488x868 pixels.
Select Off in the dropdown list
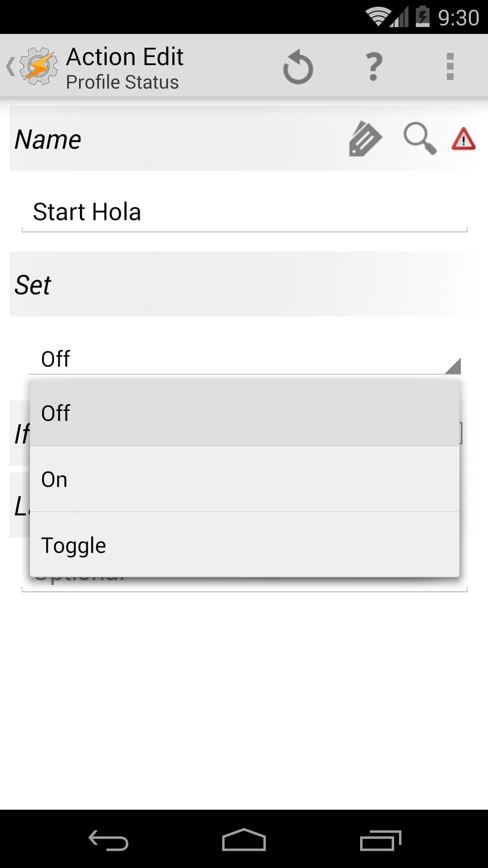pos(244,413)
